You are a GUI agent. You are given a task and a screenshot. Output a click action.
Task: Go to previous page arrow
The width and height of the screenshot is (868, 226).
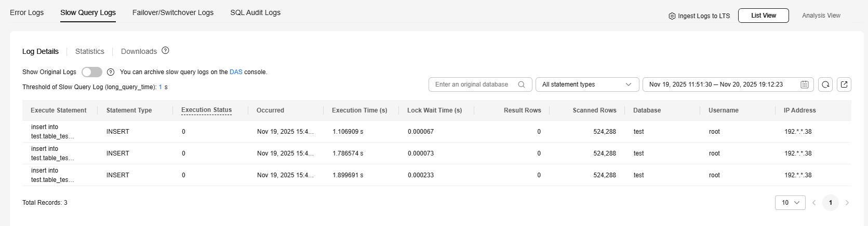click(x=814, y=203)
